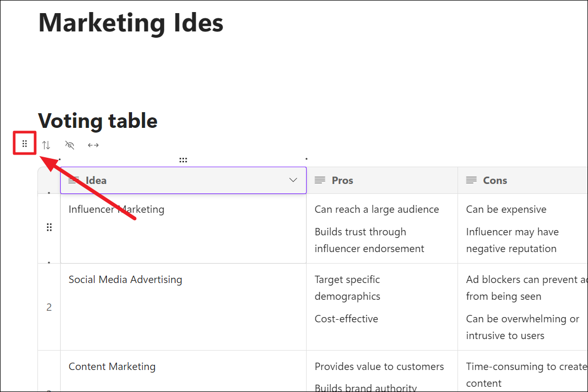588x392 pixels.
Task: Click the Marketing Ides page title
Action: point(131,23)
